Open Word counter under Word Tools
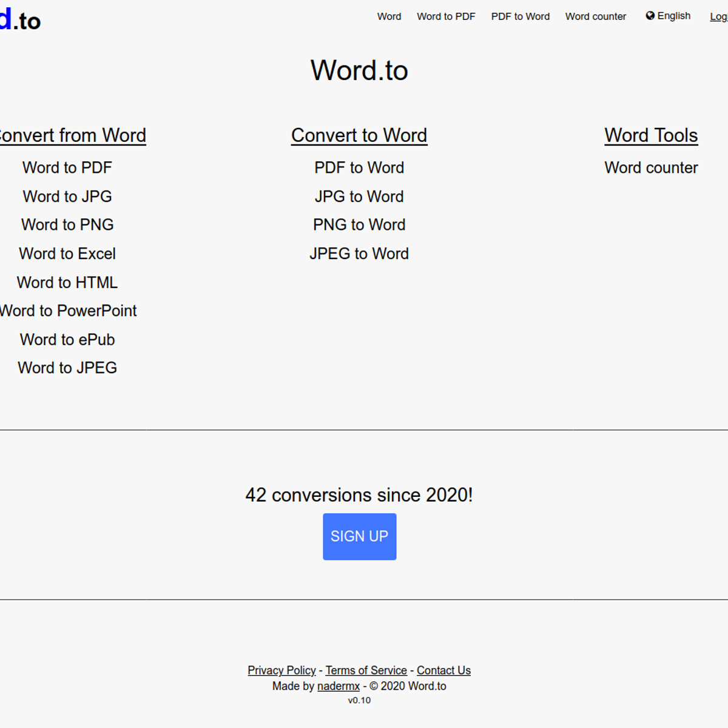Screen dimensions: 728x728 (651, 168)
